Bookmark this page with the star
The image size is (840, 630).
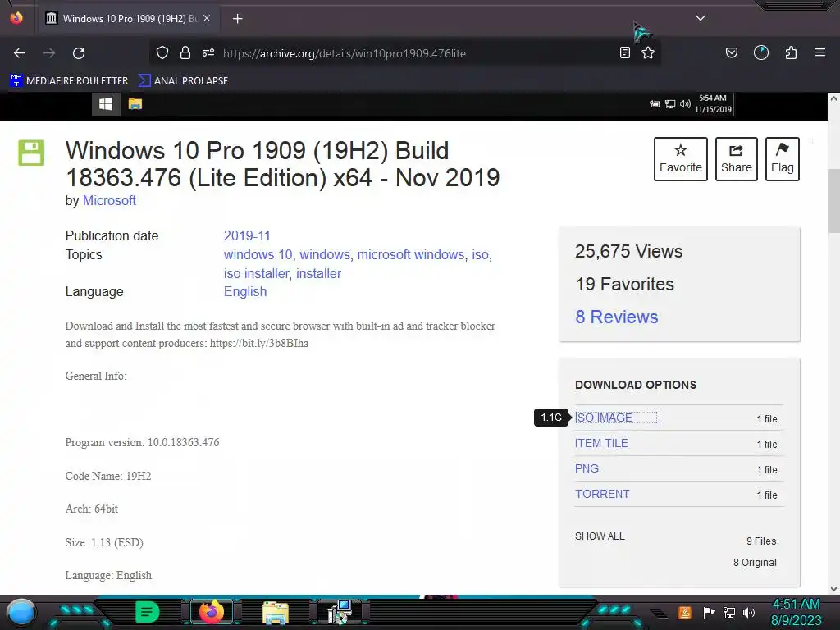point(648,52)
